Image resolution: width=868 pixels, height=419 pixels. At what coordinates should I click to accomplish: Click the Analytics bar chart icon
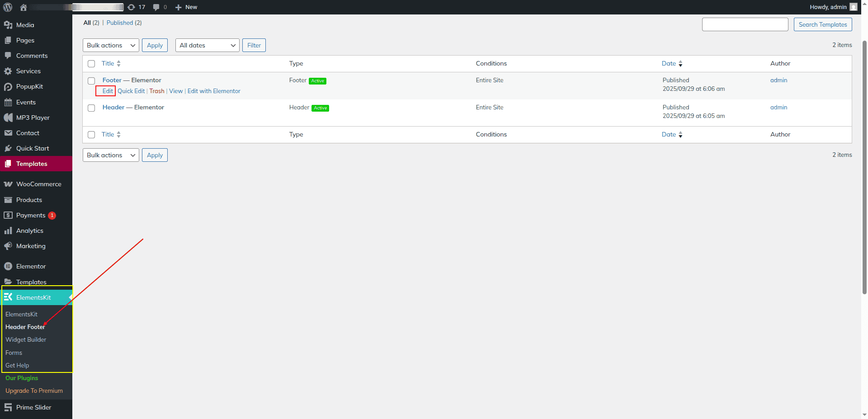(8, 231)
